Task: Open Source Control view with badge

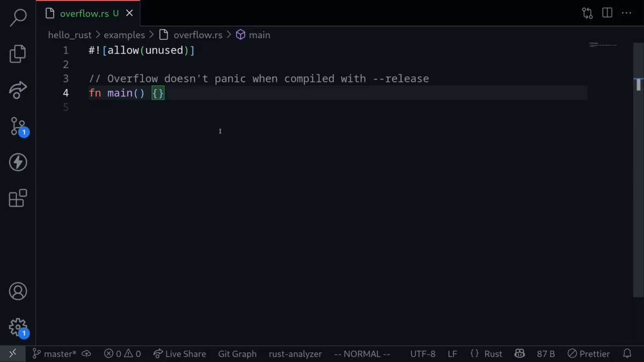Action: pos(18,127)
